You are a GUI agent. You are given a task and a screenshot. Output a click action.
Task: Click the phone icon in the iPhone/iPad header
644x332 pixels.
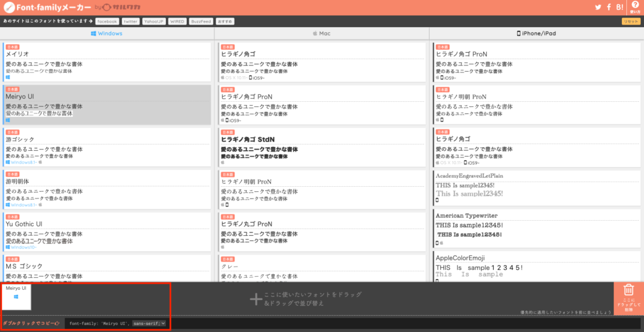[x=518, y=33]
